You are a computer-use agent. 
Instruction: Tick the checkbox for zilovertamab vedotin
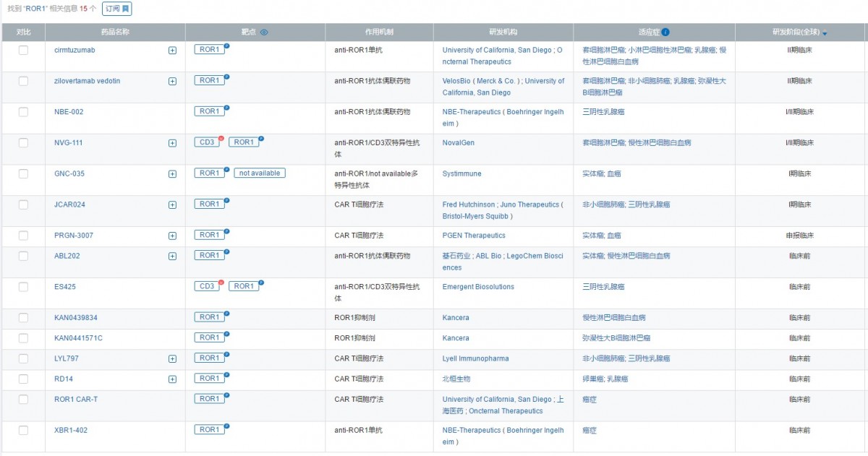(23, 81)
